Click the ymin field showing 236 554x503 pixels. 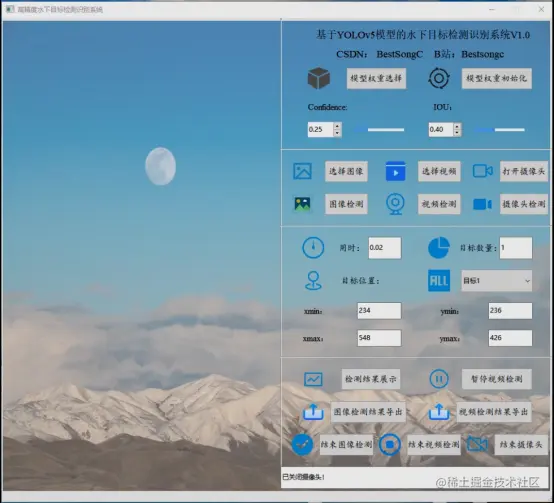pyautogui.click(x=510, y=310)
